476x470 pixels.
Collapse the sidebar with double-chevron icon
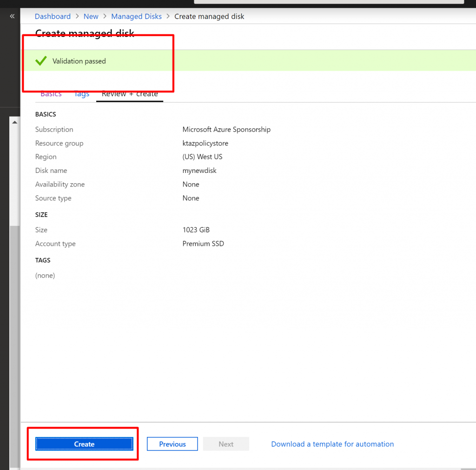click(x=12, y=16)
